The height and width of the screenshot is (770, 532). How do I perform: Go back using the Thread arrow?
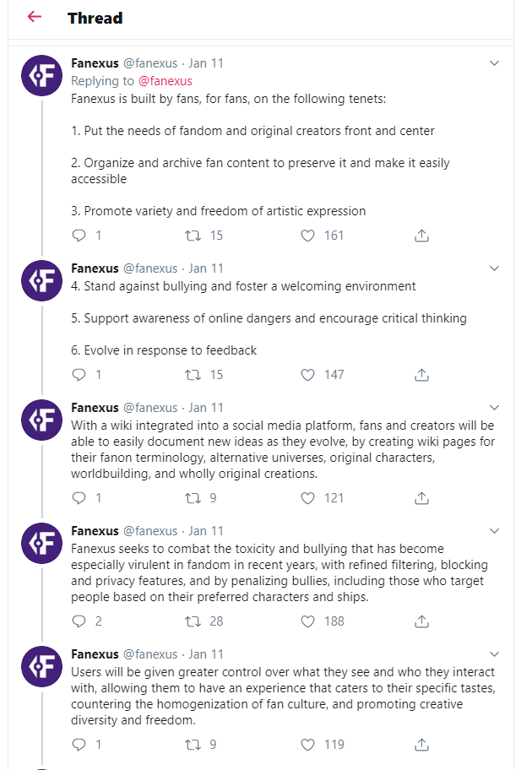point(35,17)
